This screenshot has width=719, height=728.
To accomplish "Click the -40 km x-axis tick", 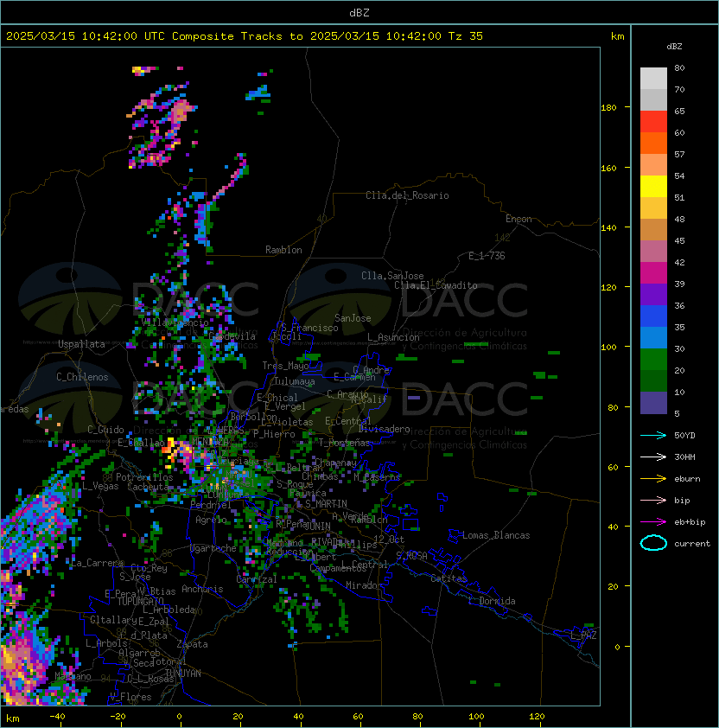I will pyautogui.click(x=57, y=717).
